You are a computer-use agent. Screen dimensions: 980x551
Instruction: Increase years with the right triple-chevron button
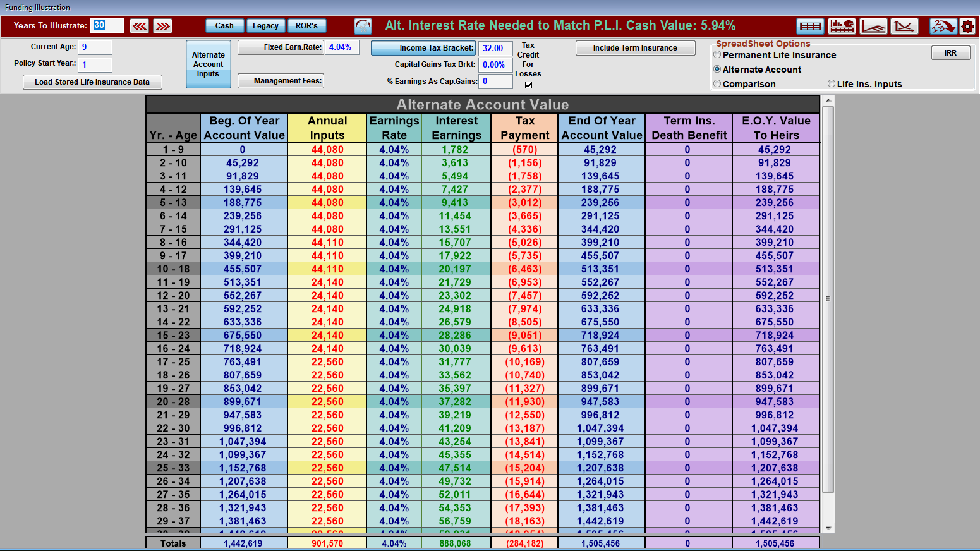(x=163, y=26)
